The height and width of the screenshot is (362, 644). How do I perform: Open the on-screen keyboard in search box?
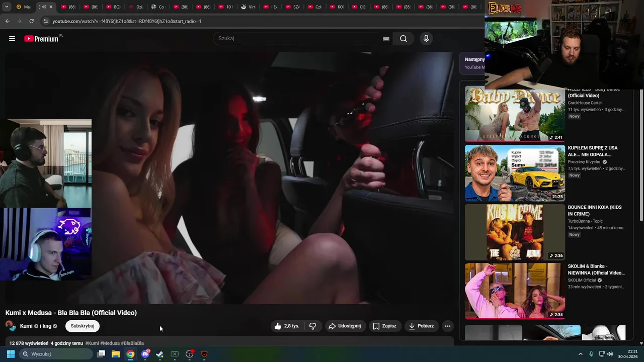(386, 39)
